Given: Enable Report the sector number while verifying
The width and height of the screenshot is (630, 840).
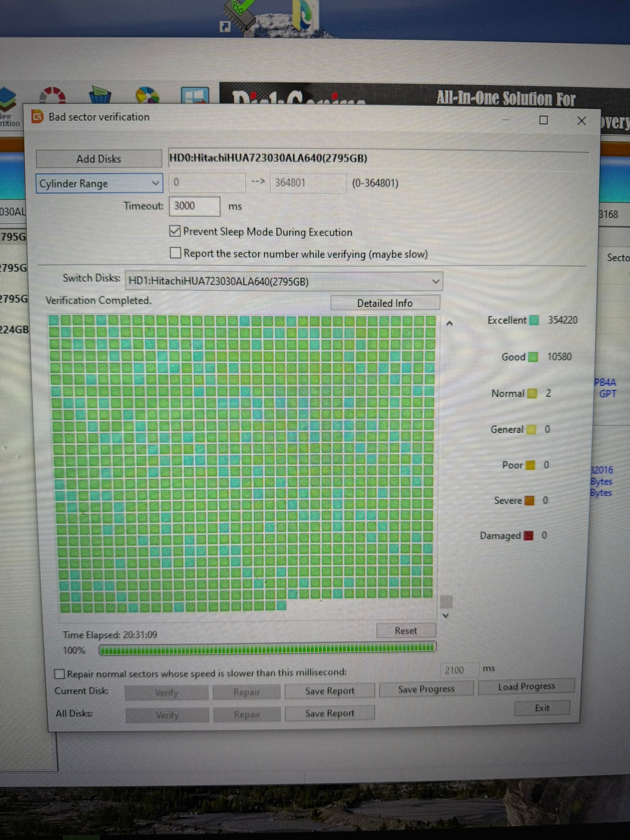Looking at the screenshot, I should click(x=176, y=253).
